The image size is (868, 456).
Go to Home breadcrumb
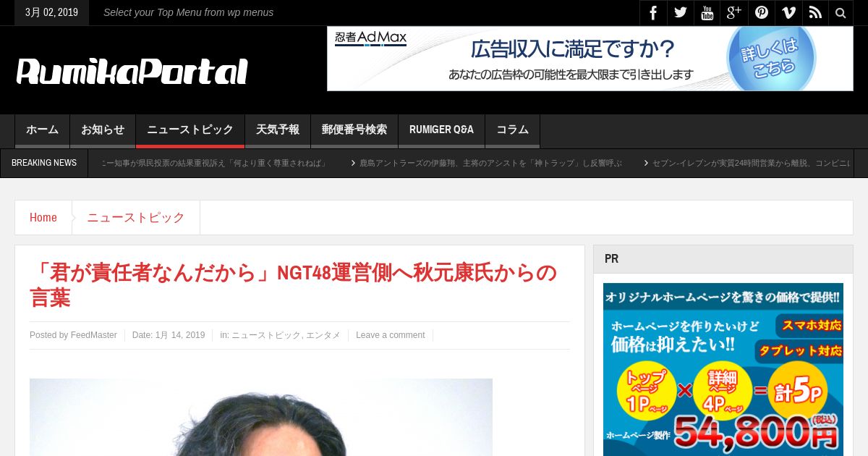point(43,217)
